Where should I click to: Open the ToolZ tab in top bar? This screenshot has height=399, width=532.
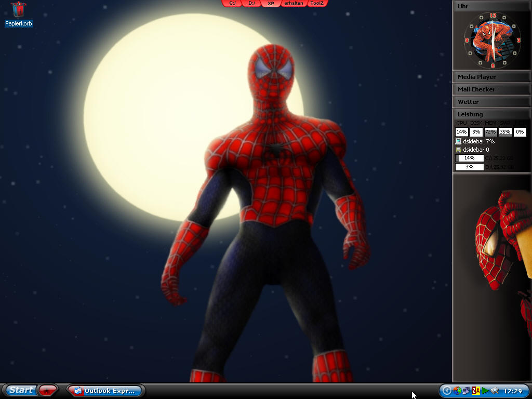(317, 4)
